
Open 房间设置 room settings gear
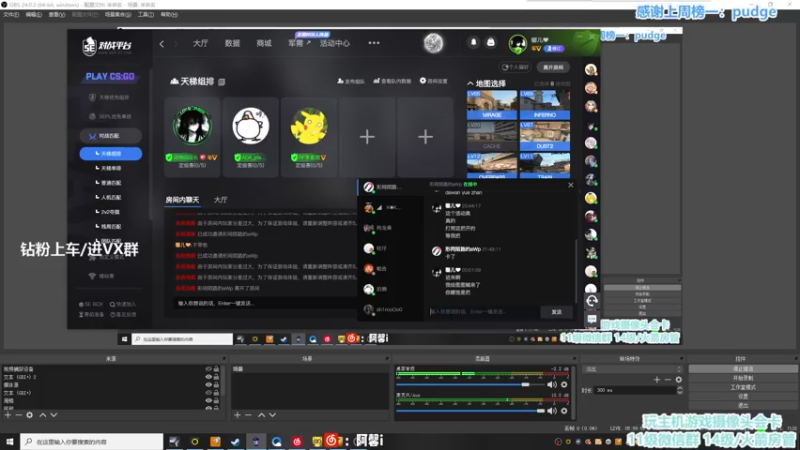(434, 81)
